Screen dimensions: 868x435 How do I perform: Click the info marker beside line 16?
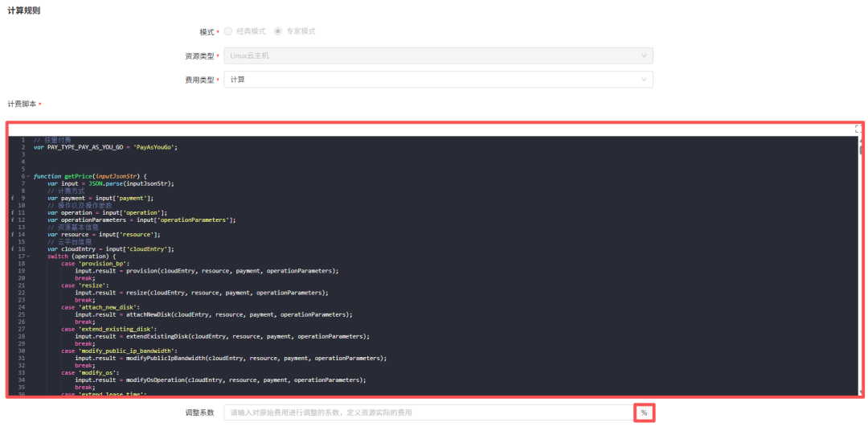(12, 249)
